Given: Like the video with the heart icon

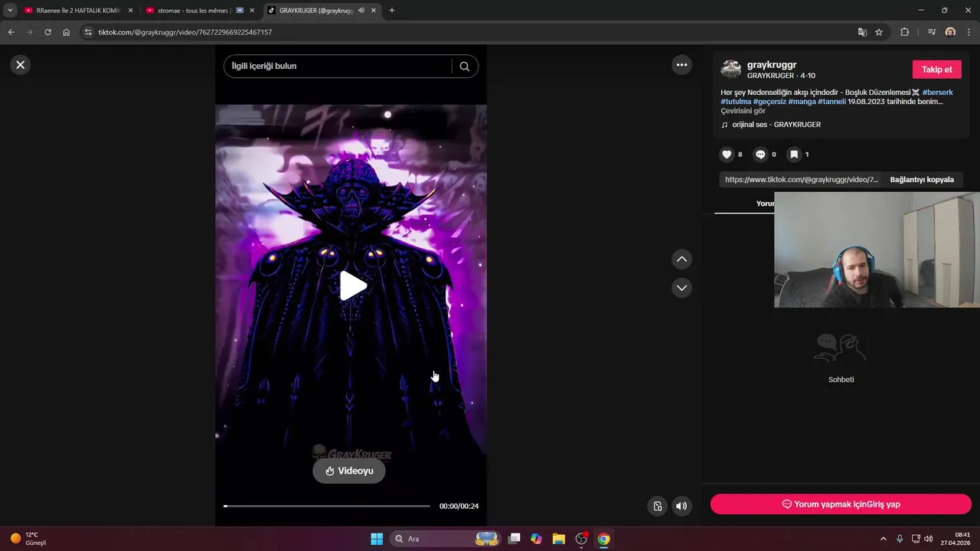Looking at the screenshot, I should pos(727,155).
